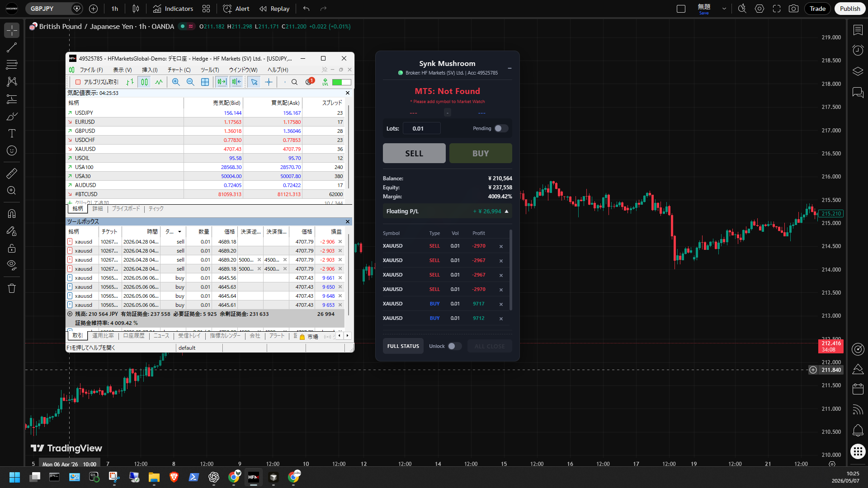Viewport: 868px width, 488px height.
Task: Open the 1h timeframe selector
Action: pyautogui.click(x=115, y=9)
